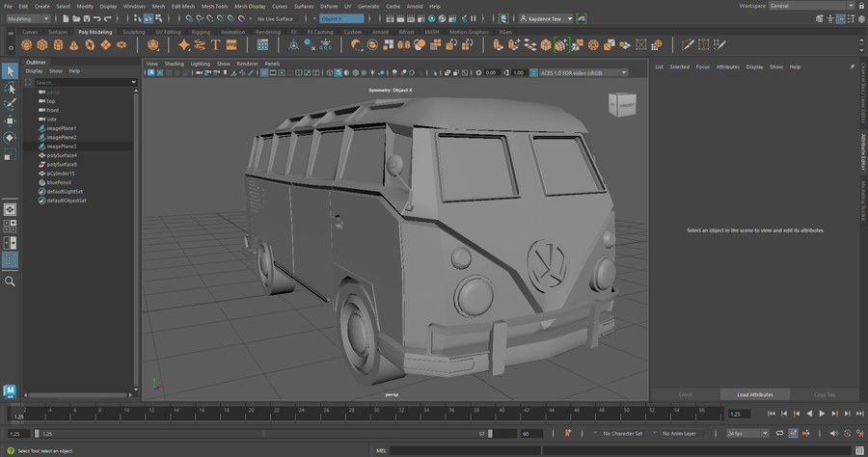Image resolution: width=868 pixels, height=457 pixels.
Task: Switch to the Sculpting shelf tab
Action: (x=134, y=32)
